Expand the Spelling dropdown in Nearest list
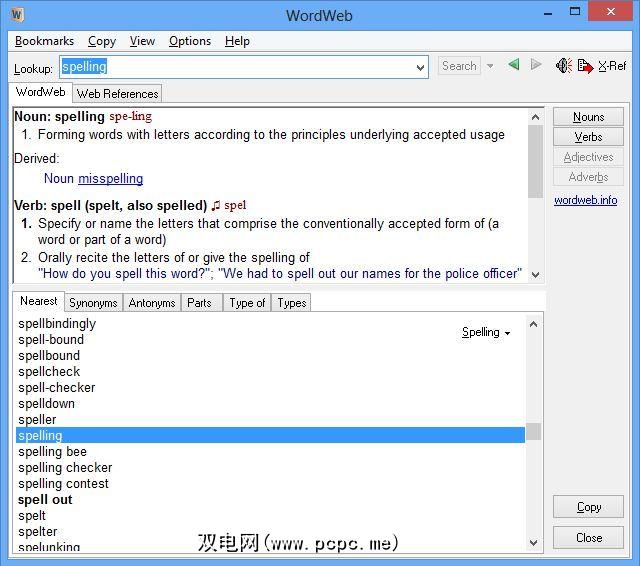This screenshot has width=640, height=566. click(x=486, y=333)
